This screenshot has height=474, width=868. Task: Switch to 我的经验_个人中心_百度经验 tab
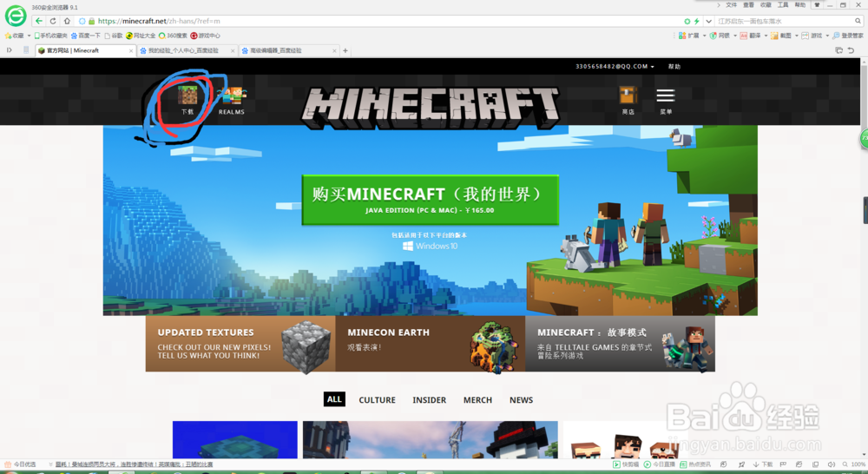point(187,50)
